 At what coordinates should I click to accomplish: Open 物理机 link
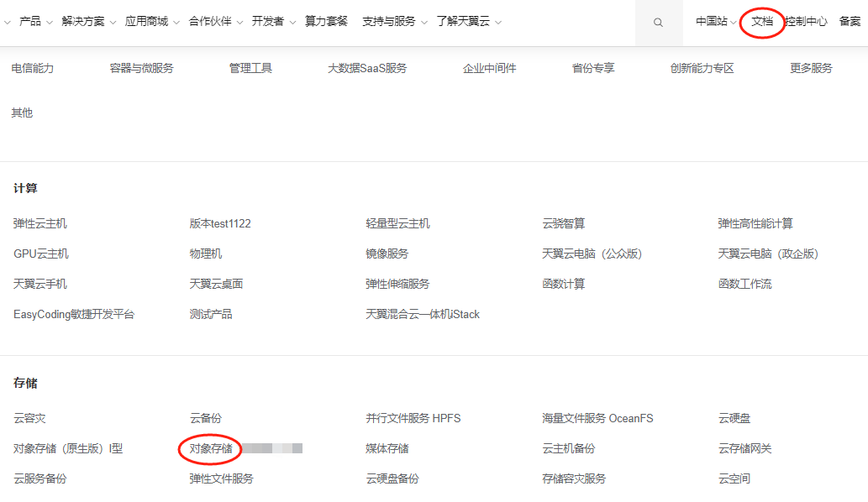(205, 254)
